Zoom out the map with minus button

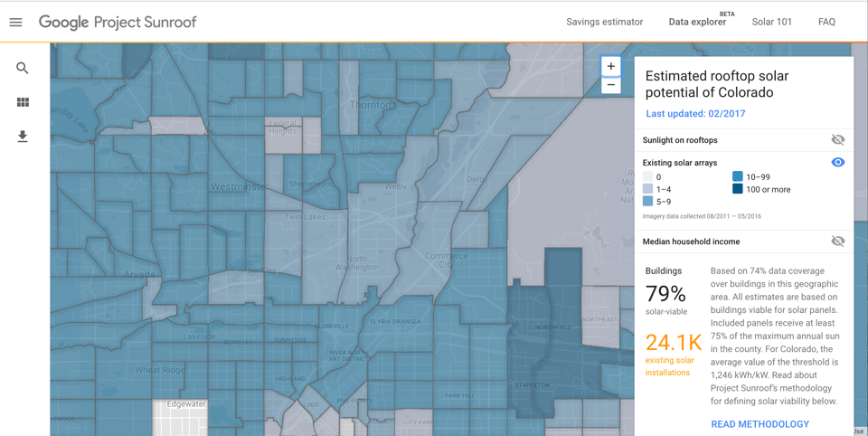click(611, 85)
